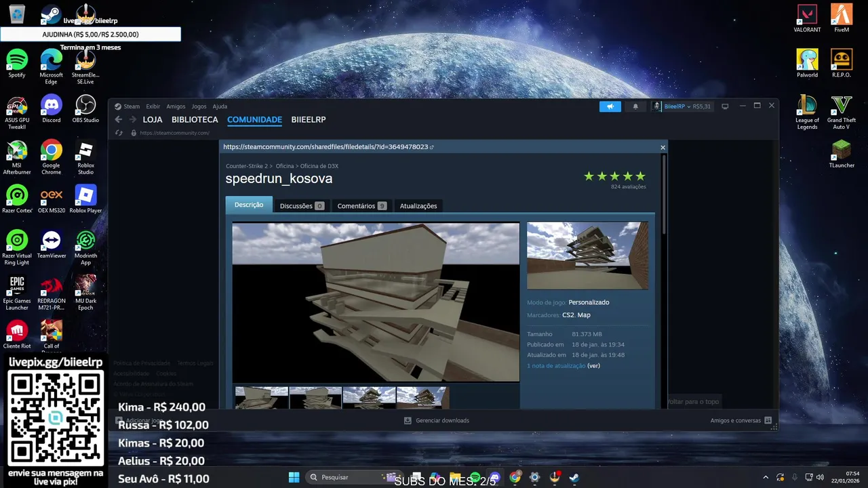868x488 pixels.
Task: Click the Steam announcements megaphone icon
Action: [610, 106]
